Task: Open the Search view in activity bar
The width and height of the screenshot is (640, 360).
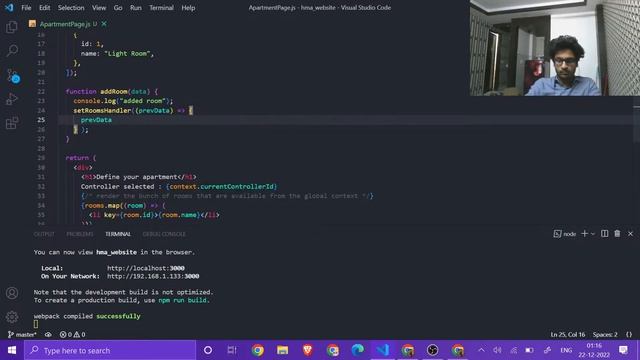Action: [x=12, y=51]
